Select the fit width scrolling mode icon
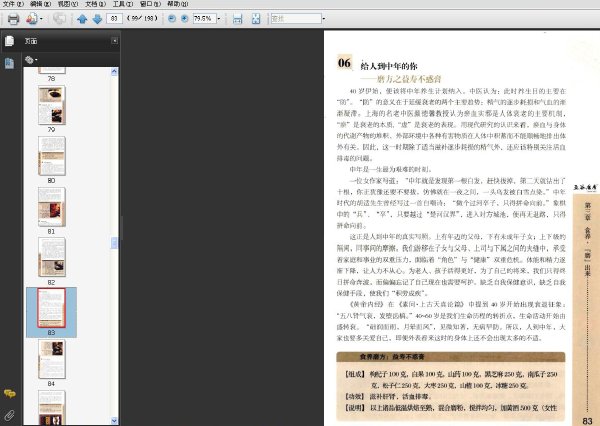Viewport: 600px width, 426px height. [238, 19]
